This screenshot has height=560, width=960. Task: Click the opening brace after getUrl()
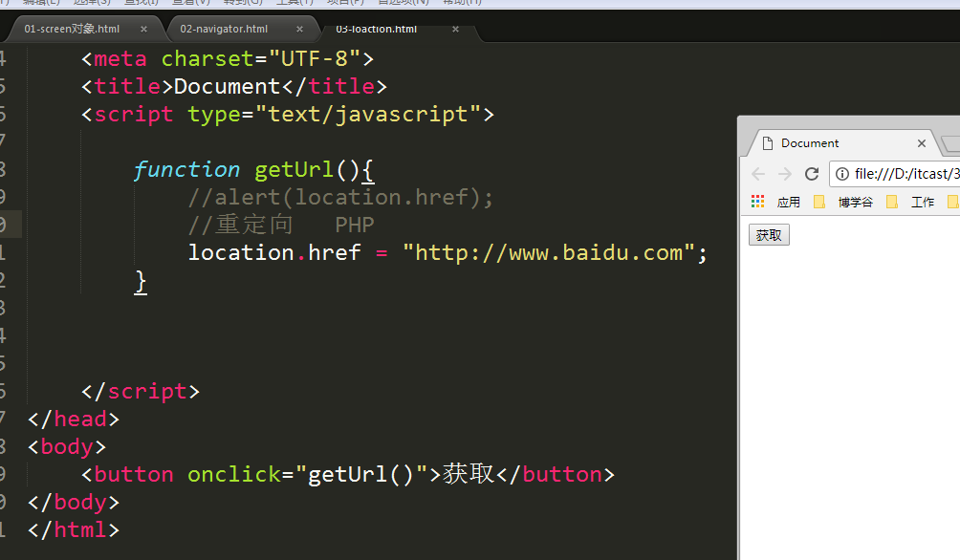tap(367, 170)
